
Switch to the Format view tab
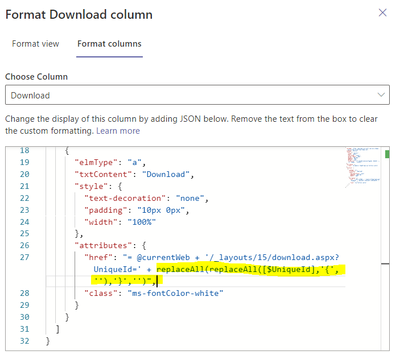point(35,44)
